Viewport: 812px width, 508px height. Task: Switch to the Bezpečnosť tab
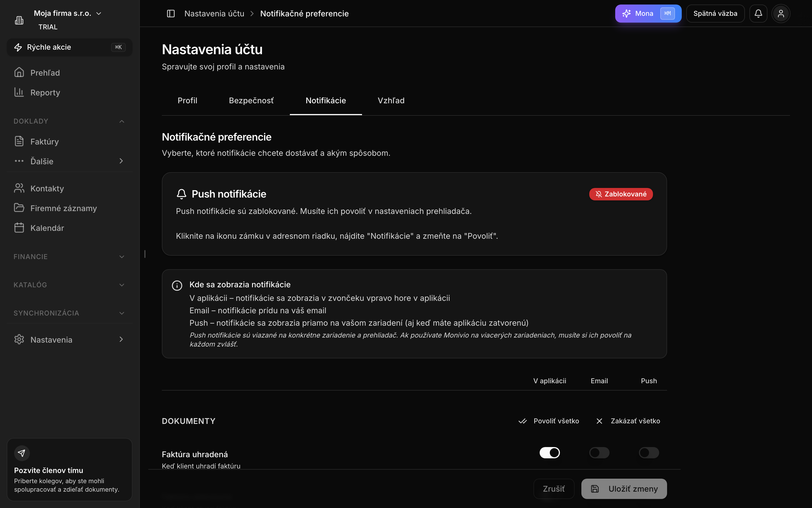pos(251,100)
